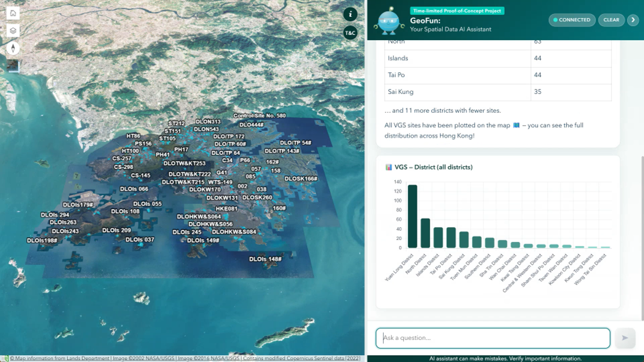Click the North District bar in chart
Image resolution: width=644 pixels, height=362 pixels.
point(425,233)
